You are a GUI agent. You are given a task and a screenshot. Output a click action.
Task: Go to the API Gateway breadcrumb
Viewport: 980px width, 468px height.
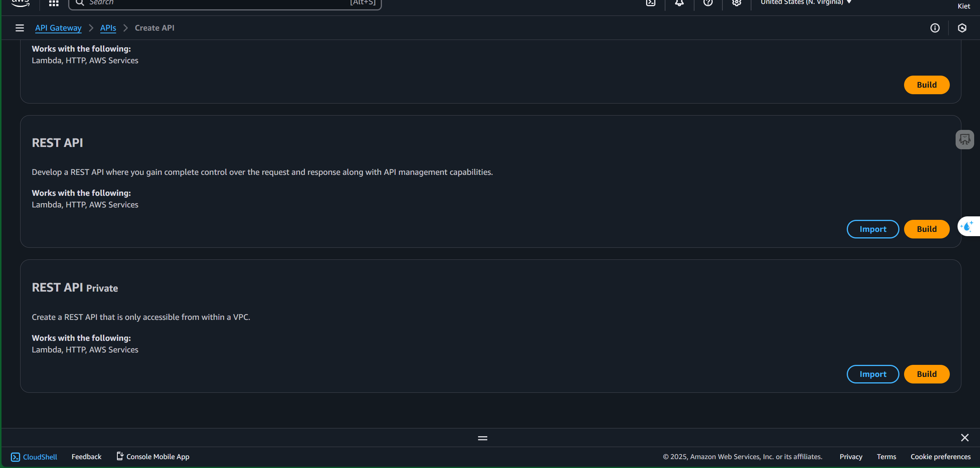click(58, 28)
